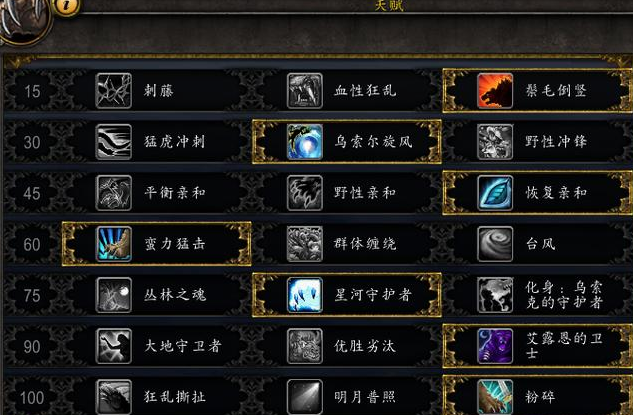Click the orange 鬃毛倒竖 talent icon
This screenshot has width=633, height=415.
pos(495,90)
